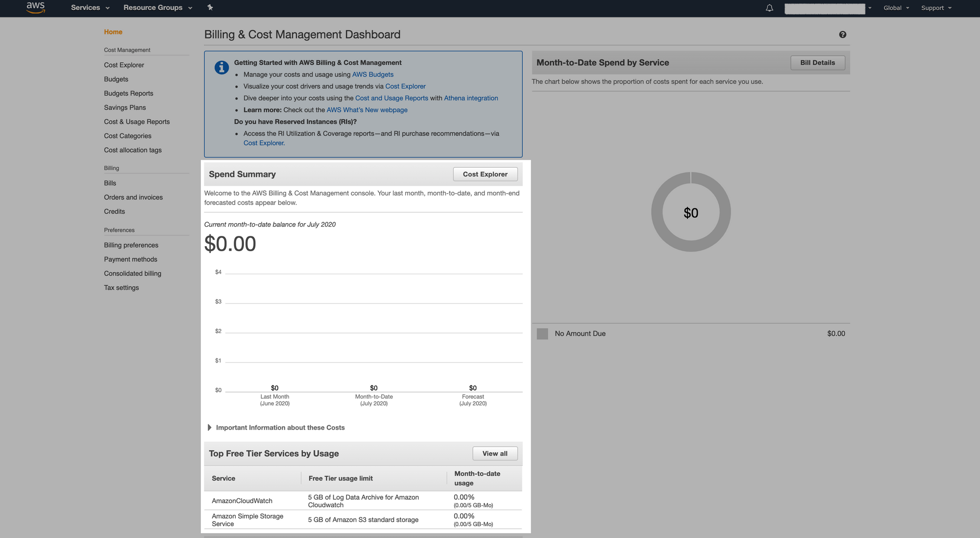Click the Month-to-Date (July 2020) label

point(374,400)
